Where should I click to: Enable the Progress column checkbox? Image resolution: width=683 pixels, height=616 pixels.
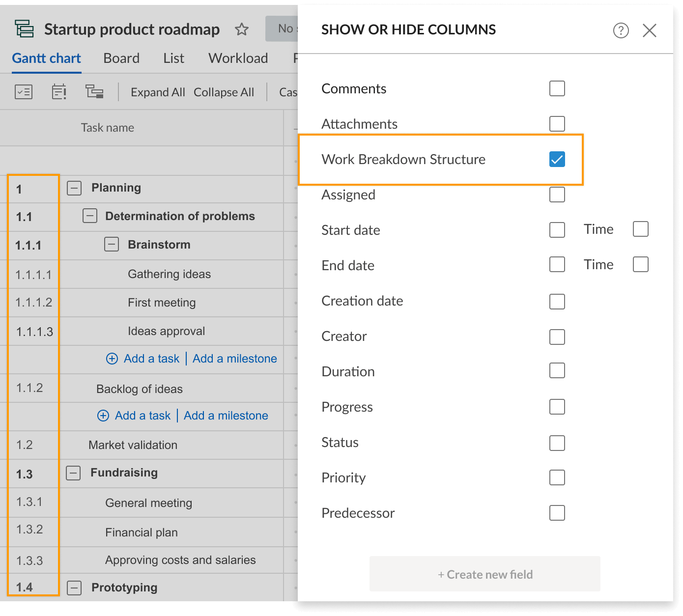(x=557, y=407)
